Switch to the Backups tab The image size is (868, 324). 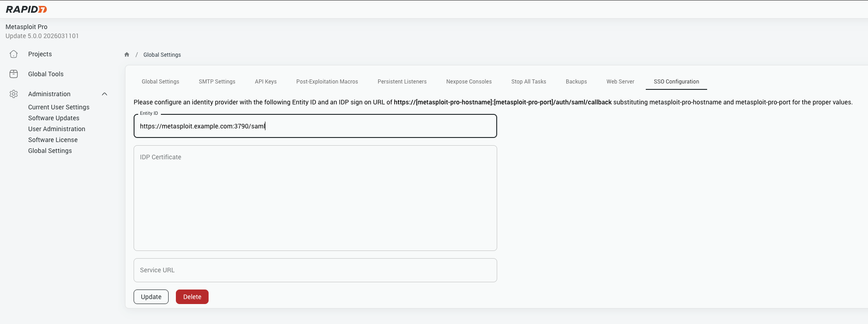[576, 82]
